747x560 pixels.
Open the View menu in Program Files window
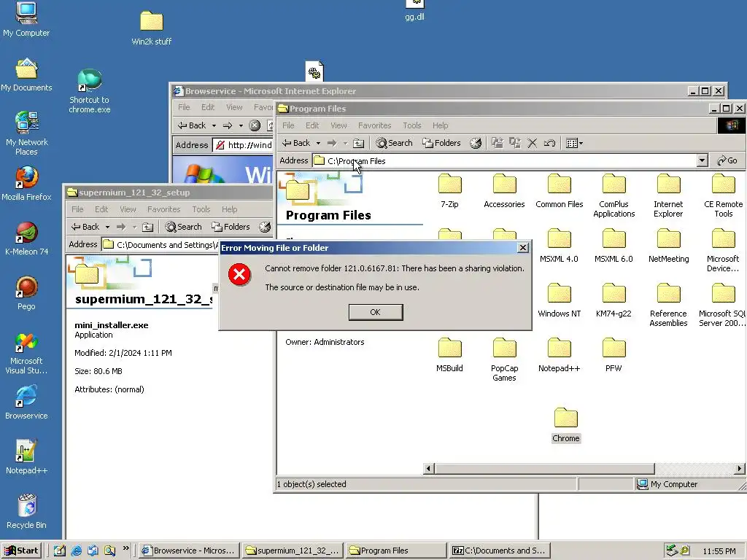(x=338, y=125)
